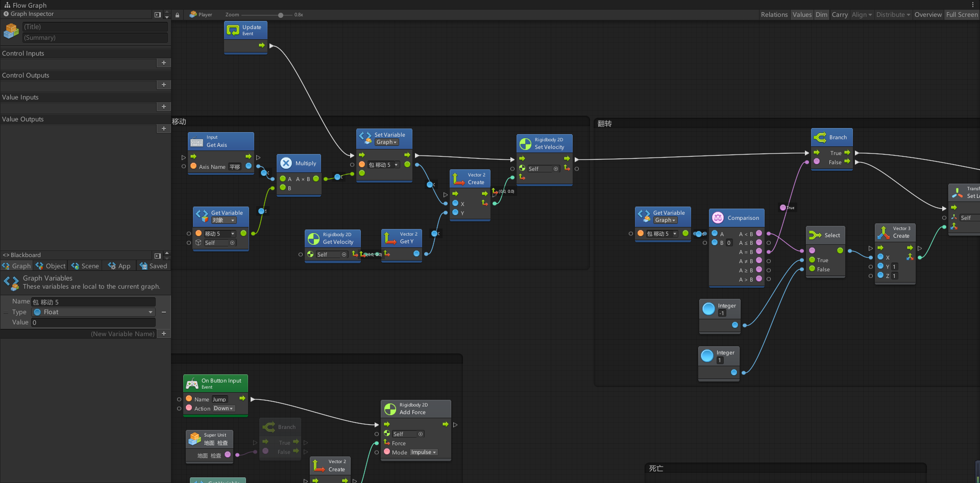Open Set Variable Graph kind dropdown
The width and height of the screenshot is (980, 483).
387,142
